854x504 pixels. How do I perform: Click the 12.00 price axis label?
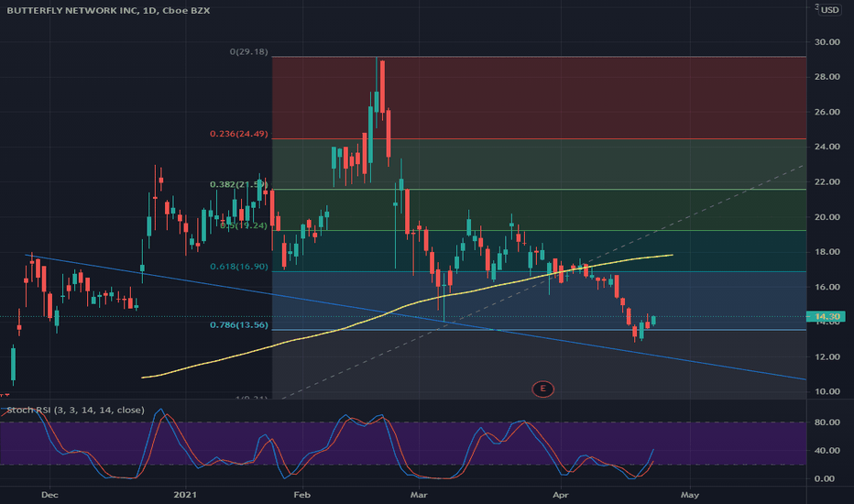tap(827, 356)
